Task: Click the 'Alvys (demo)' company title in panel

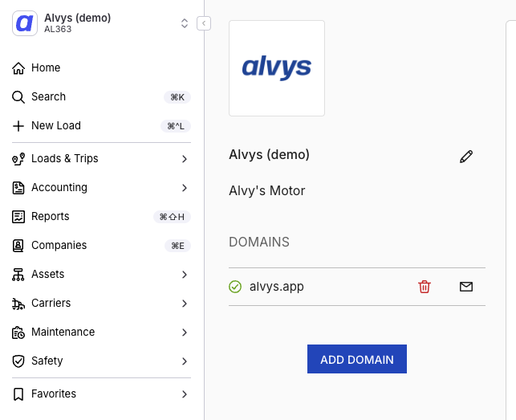Action: 269,154
